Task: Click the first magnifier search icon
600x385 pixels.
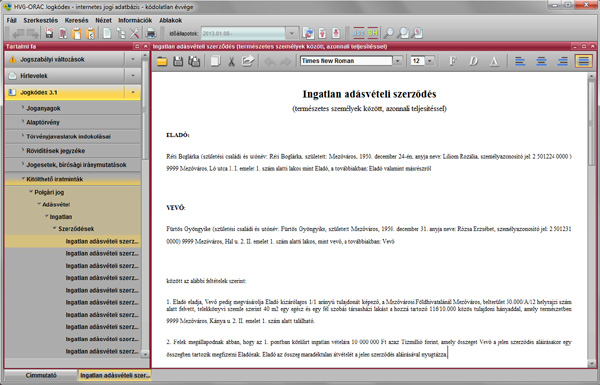Action: (x=388, y=33)
